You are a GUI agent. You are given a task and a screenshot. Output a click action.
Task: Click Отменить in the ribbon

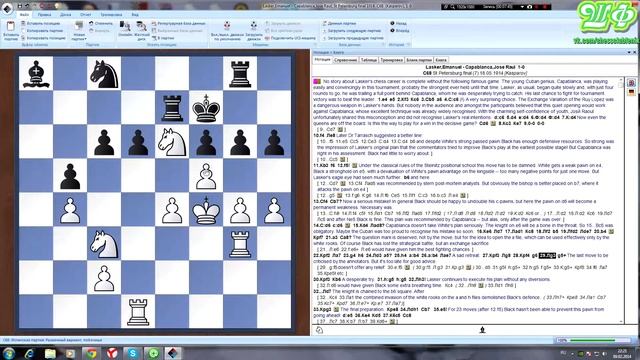[x=101, y=24]
